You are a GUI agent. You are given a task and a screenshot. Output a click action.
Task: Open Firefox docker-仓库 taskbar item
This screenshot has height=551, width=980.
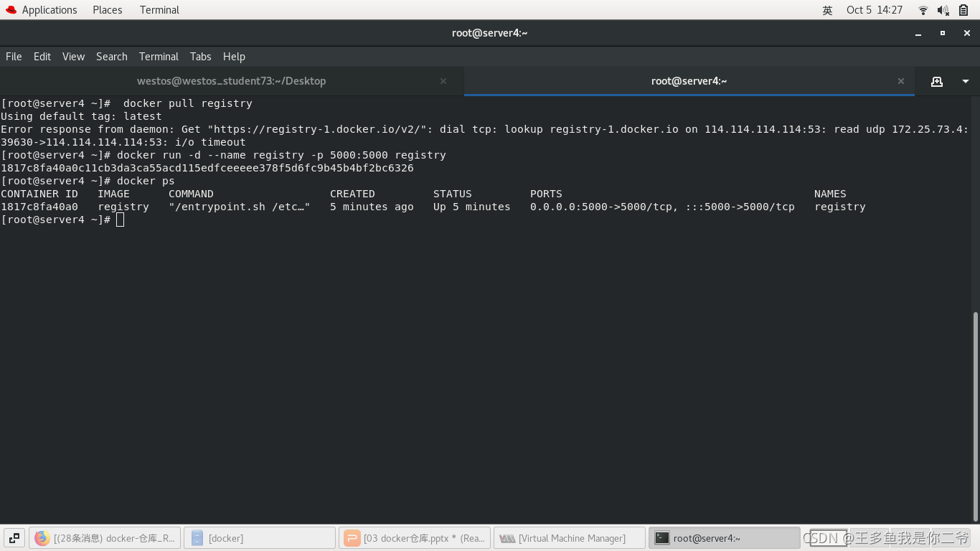click(104, 538)
